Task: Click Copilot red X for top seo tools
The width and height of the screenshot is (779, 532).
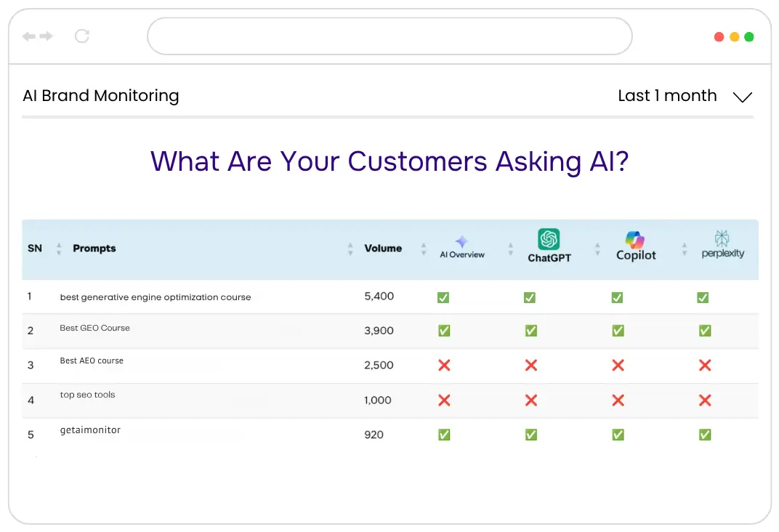Action: [x=618, y=400]
